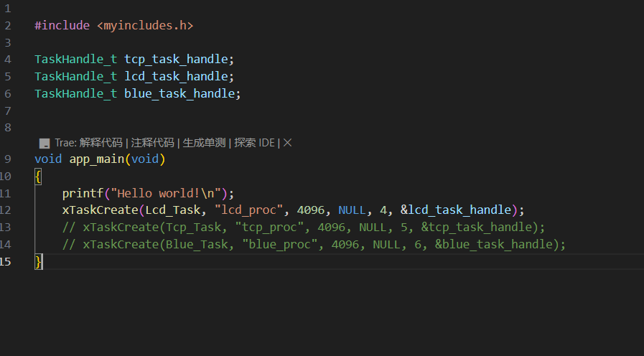The image size is (644, 356).
Task: Click the 4096 stack size on line 12
Action: (310, 210)
